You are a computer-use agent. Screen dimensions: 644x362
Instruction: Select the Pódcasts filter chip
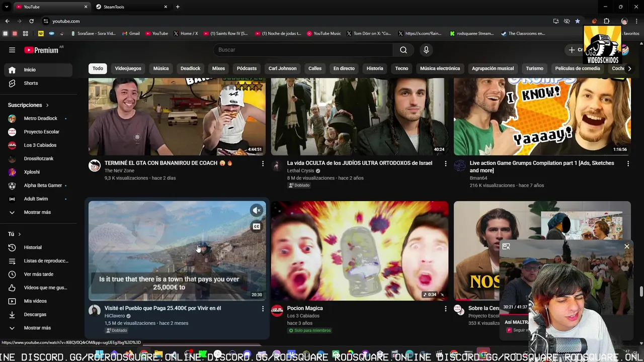click(x=247, y=68)
